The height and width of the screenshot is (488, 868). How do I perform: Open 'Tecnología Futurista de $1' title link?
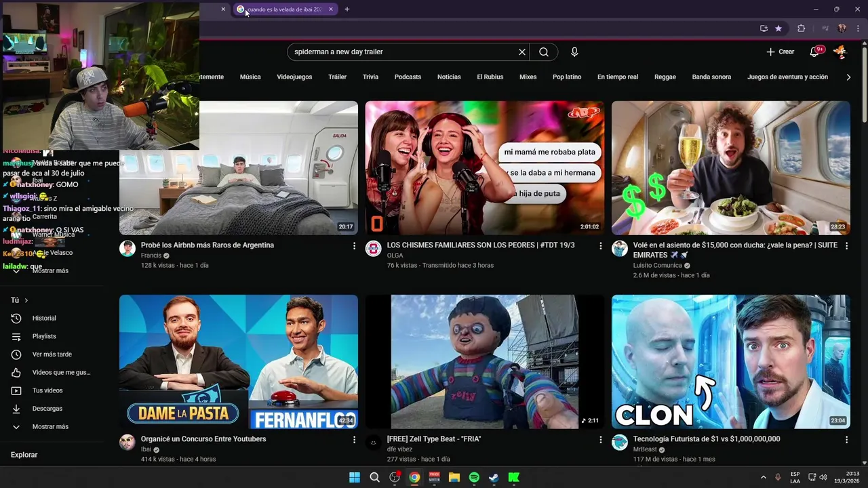click(x=707, y=439)
